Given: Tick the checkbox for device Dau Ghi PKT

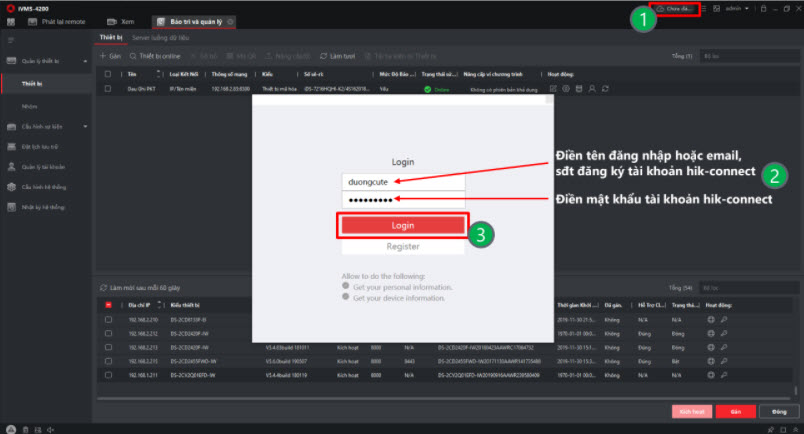Looking at the screenshot, I should tap(108, 89).
